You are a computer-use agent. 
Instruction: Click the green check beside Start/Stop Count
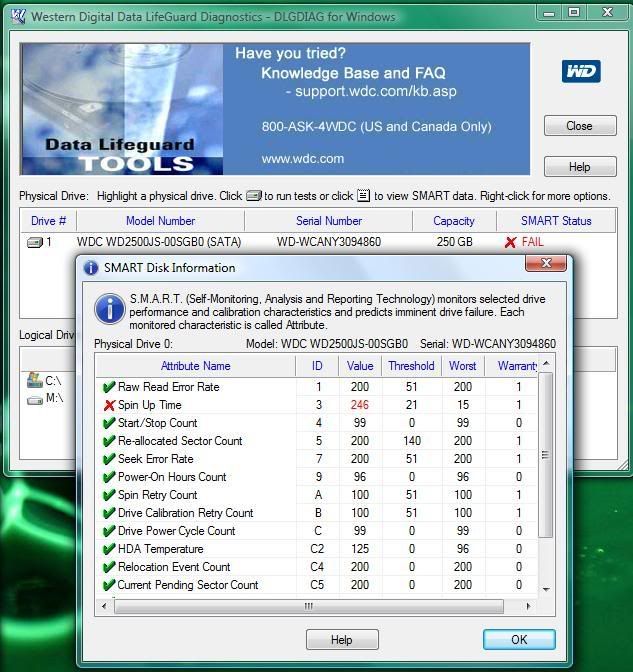coord(109,423)
